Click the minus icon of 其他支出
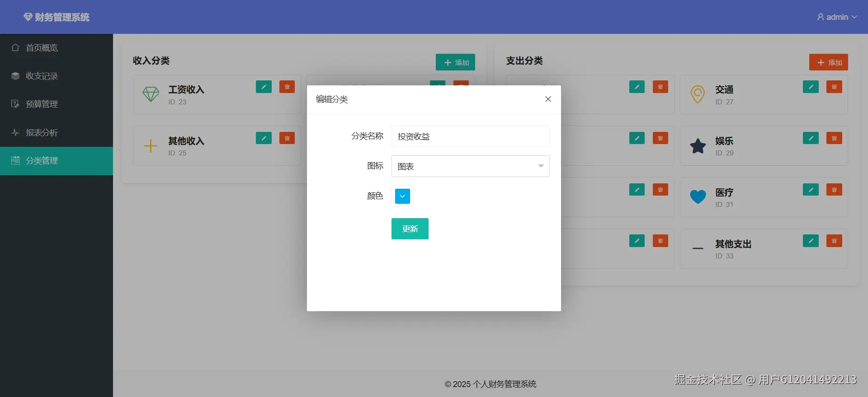The height and width of the screenshot is (397, 868). tap(698, 248)
